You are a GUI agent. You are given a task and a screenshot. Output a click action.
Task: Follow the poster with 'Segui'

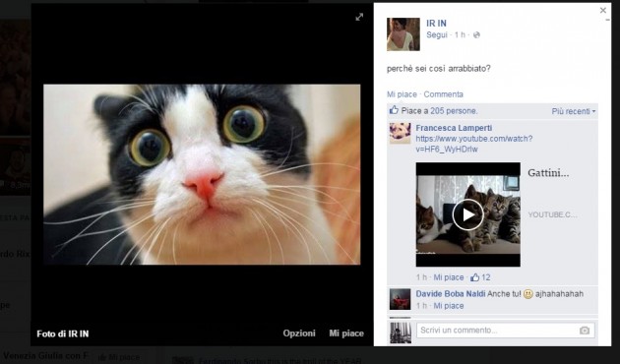click(437, 34)
